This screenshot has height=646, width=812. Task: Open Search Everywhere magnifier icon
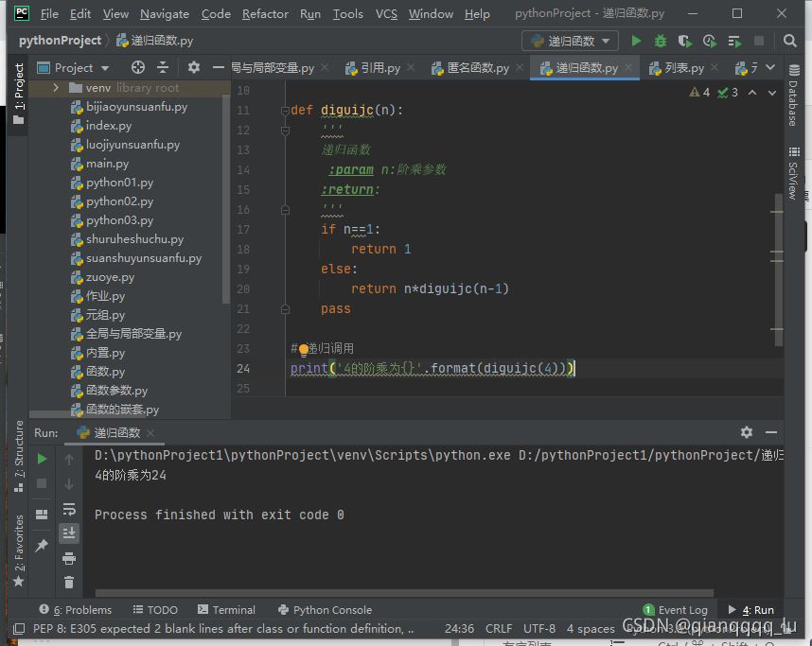(x=790, y=41)
